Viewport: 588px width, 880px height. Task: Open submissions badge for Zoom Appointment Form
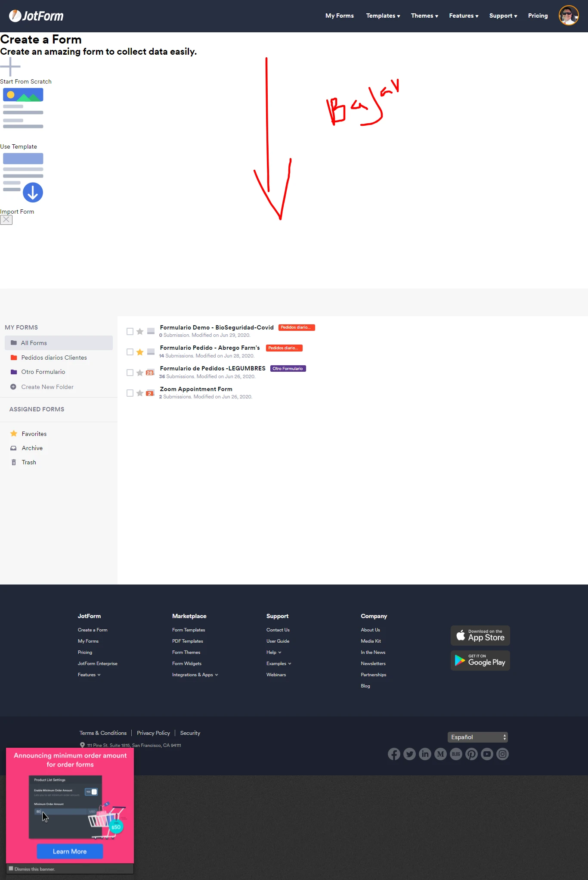[150, 393]
